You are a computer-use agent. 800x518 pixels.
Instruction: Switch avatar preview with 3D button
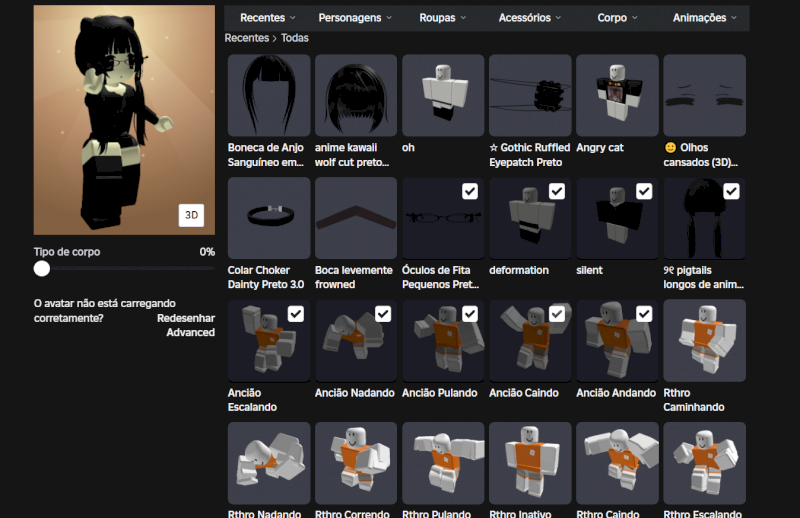coord(191,215)
